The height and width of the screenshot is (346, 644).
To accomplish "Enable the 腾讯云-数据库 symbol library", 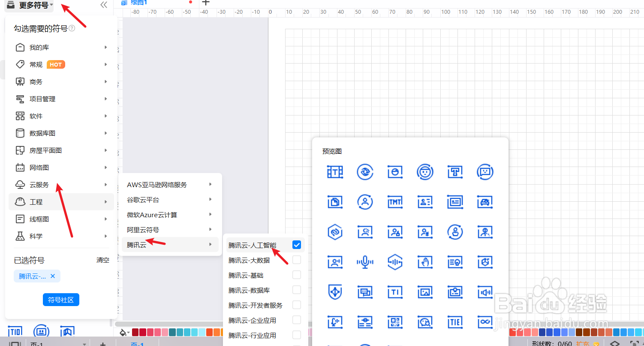I will pyautogui.click(x=296, y=290).
